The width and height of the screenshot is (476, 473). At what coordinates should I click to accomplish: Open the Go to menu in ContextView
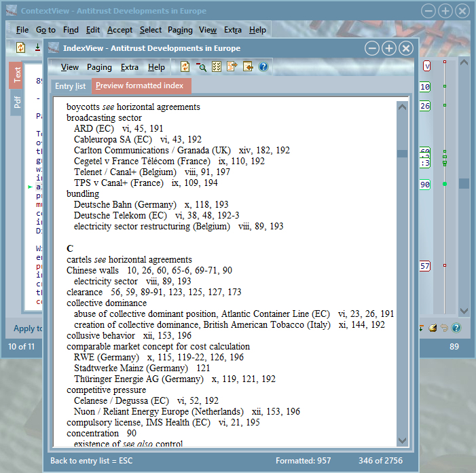click(45, 30)
